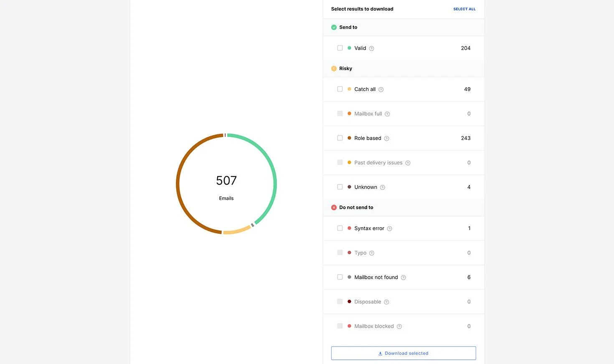Tick the Catch all checkbox
The width and height of the screenshot is (614, 364).
[340, 89]
